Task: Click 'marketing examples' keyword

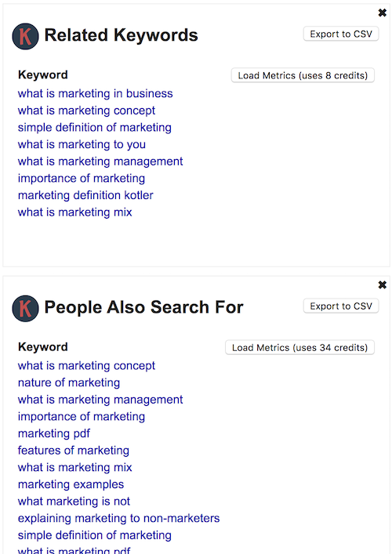Action: tap(71, 484)
